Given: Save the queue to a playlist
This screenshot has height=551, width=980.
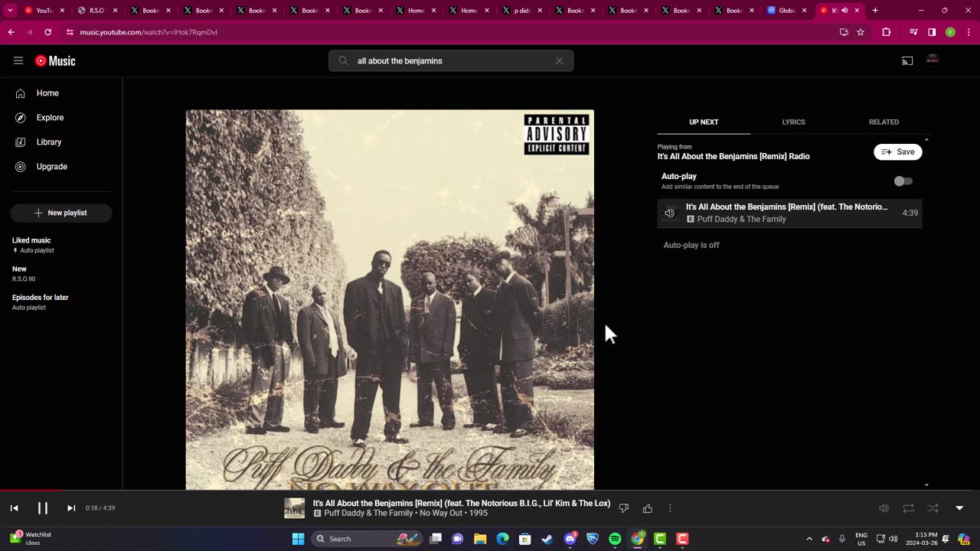Looking at the screenshot, I should [897, 152].
